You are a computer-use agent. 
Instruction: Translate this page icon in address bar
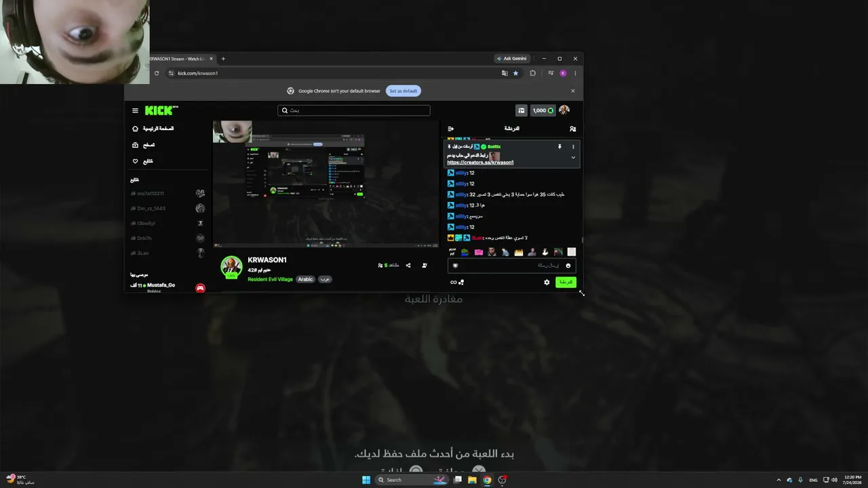(505, 73)
